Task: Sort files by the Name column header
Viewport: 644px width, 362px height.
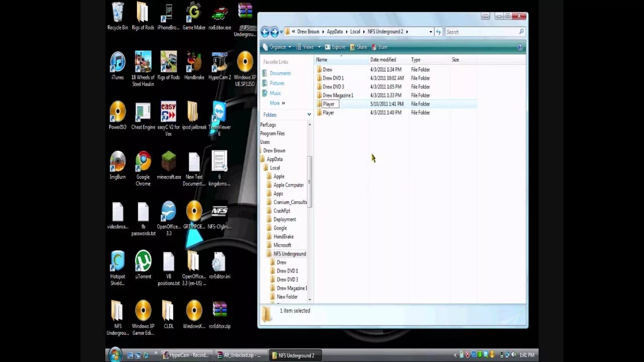Action: (341, 59)
